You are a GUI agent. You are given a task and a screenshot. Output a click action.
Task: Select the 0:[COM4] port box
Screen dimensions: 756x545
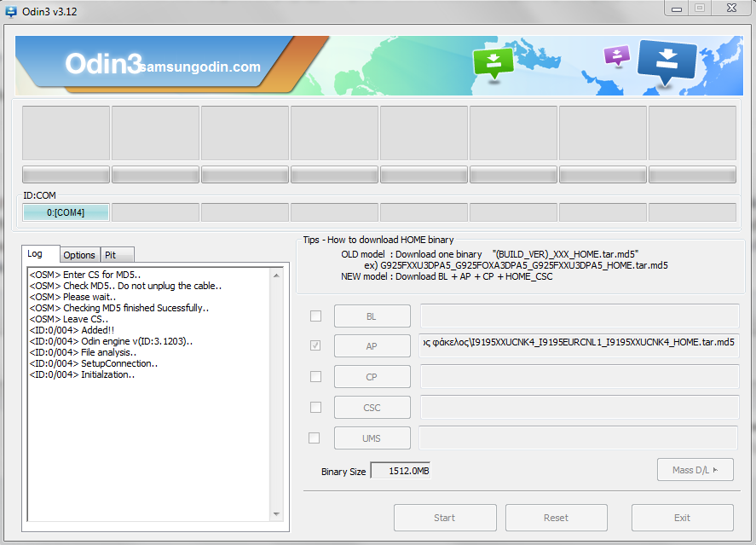tap(66, 212)
